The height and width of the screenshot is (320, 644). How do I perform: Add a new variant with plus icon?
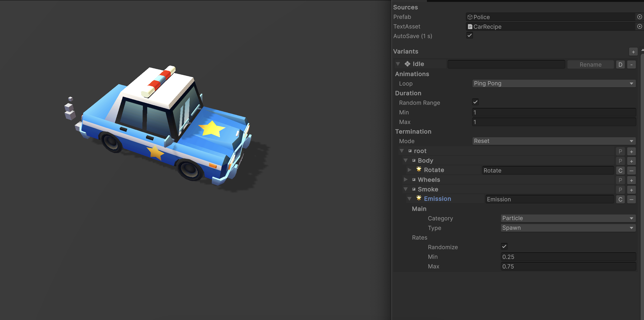pyautogui.click(x=633, y=52)
